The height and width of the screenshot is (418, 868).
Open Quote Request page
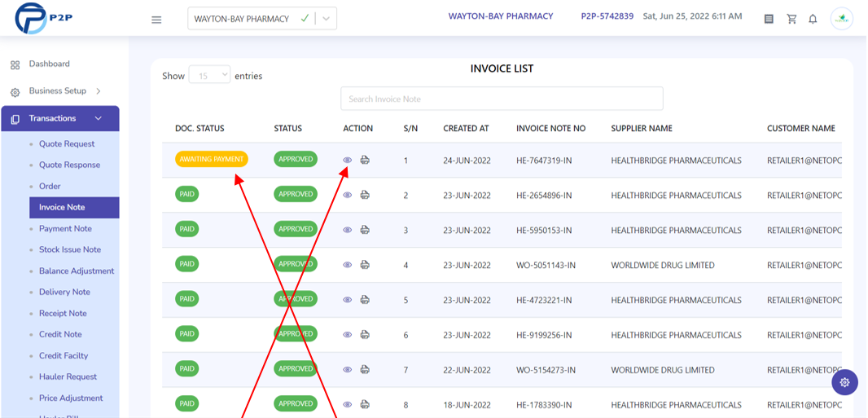67,144
